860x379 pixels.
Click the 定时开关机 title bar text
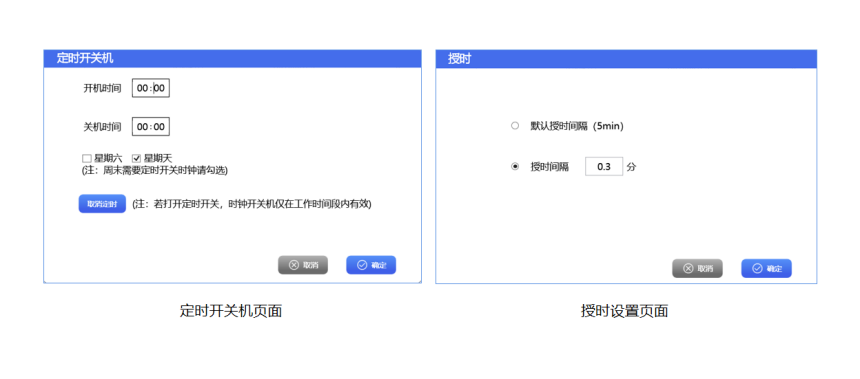85,59
